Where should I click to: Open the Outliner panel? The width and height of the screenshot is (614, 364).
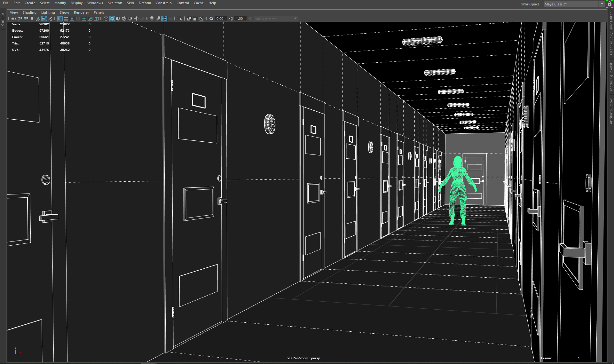pos(3,19)
